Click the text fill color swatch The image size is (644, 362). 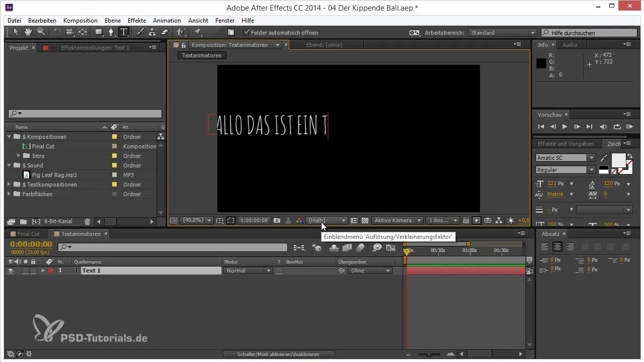coord(618,160)
